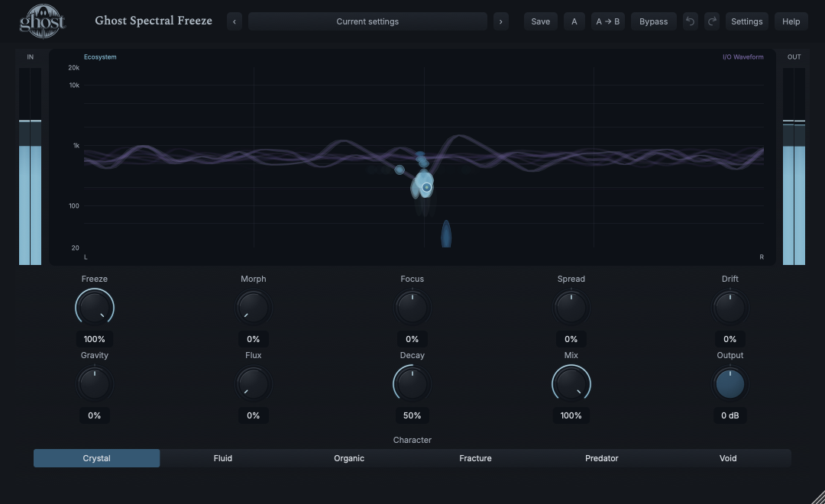Screen dimensions: 825x504
Task: Click the low-frequency blue blob in the display
Action: click(x=446, y=234)
